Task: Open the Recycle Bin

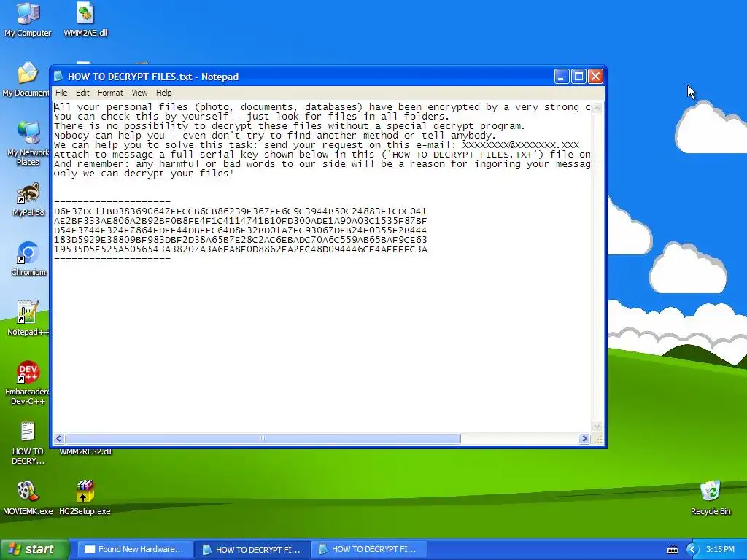Action: click(x=711, y=498)
